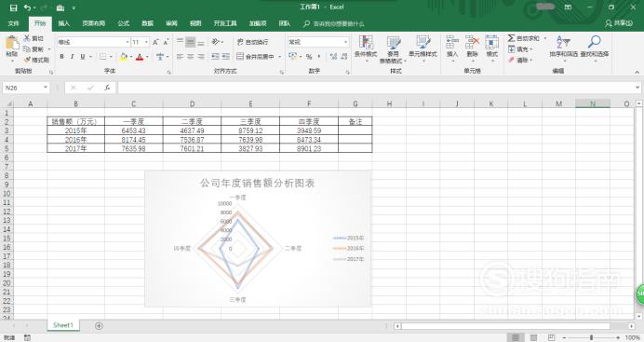644x342 pixels.
Task: Switch to the Developer (开发工具) tab
Action: tap(225, 23)
